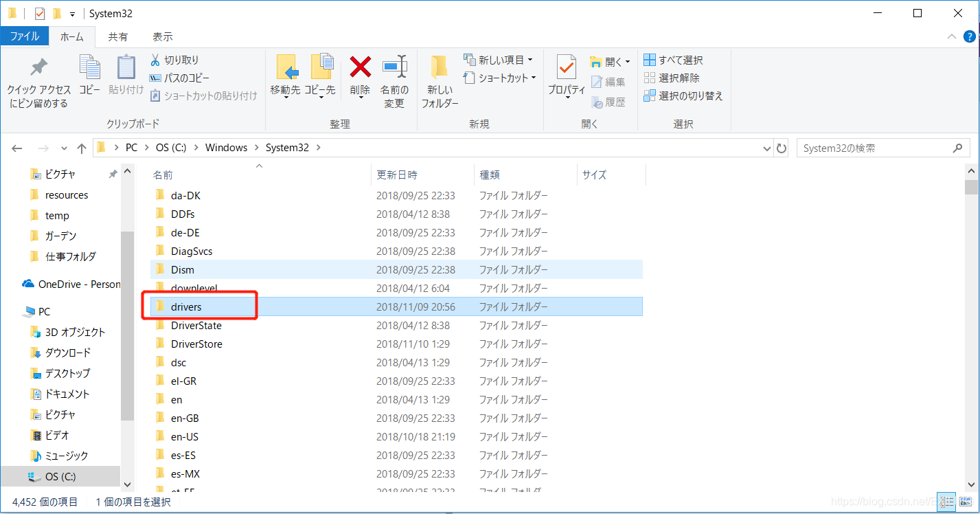Open the ショートカット (Easy access) dropdown
Viewport: 980px width, 514px height.
(500, 78)
